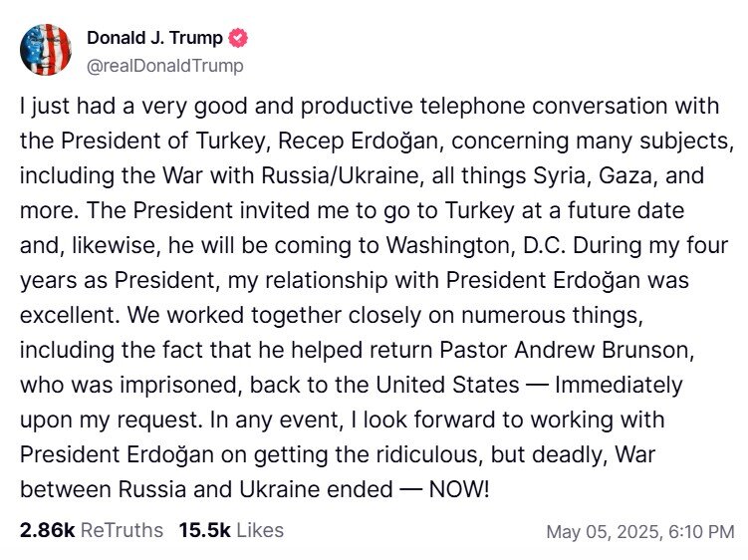The image size is (748, 560).
Task: Select the Likes label
Action: click(x=260, y=530)
